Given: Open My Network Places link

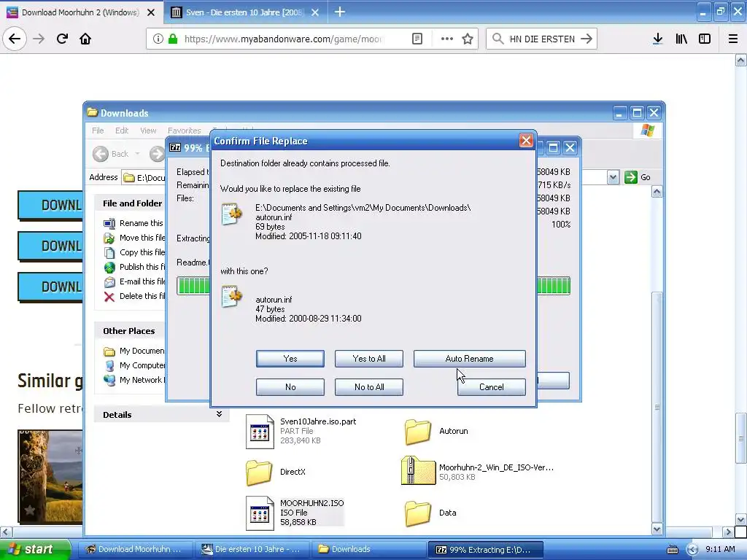Looking at the screenshot, I should [135, 380].
